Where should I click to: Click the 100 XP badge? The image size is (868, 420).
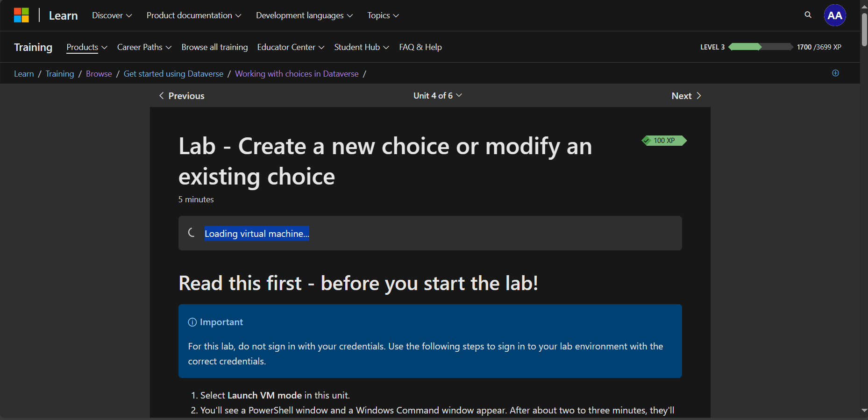click(664, 140)
